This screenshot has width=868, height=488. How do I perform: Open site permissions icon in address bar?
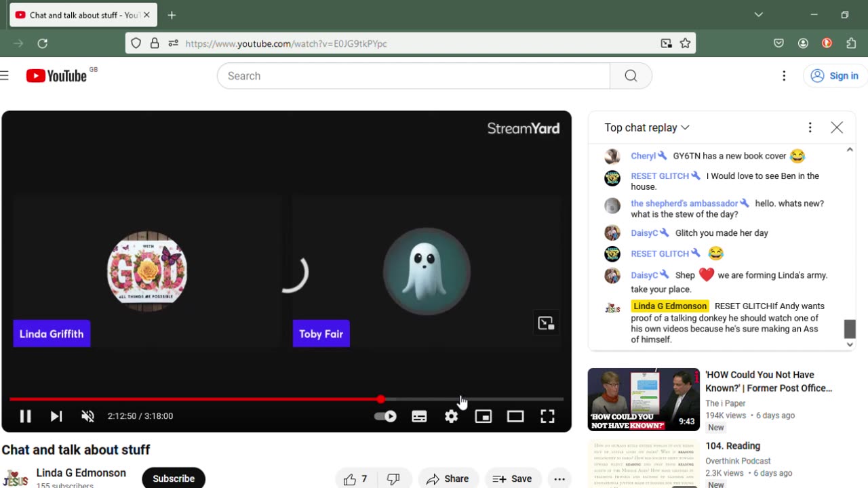[x=173, y=43]
